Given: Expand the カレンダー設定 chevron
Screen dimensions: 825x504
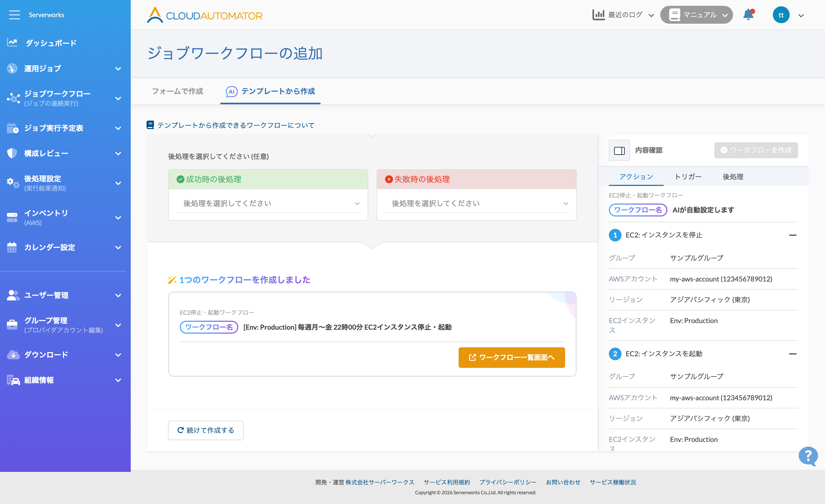Looking at the screenshot, I should point(118,248).
